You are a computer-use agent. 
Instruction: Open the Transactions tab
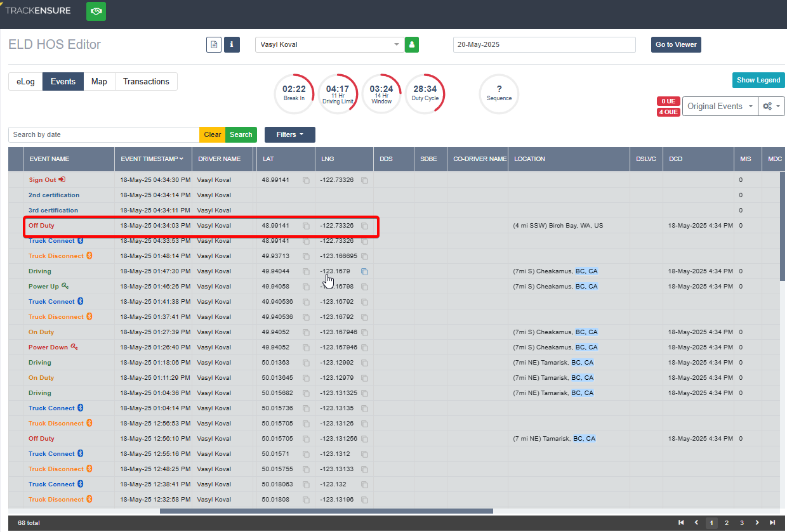tap(146, 82)
